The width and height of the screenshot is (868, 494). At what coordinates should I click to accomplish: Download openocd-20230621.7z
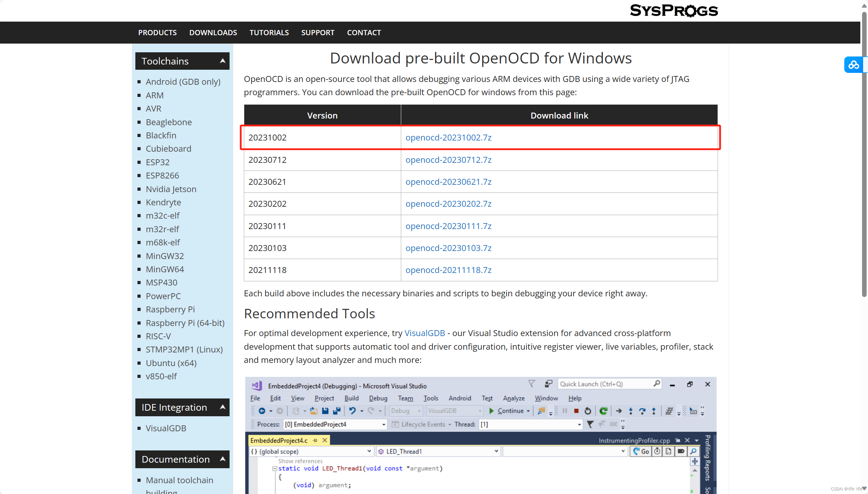pyautogui.click(x=448, y=182)
